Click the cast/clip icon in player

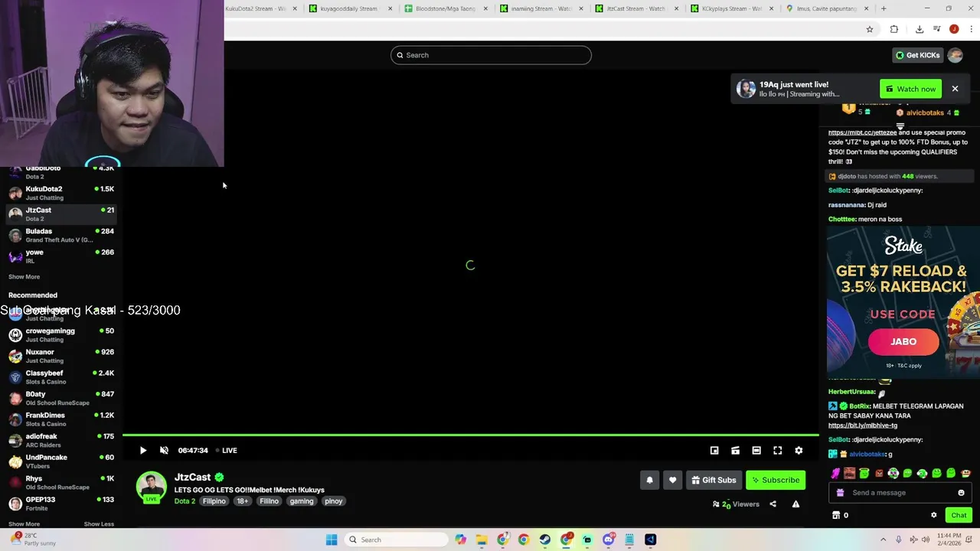(x=735, y=450)
